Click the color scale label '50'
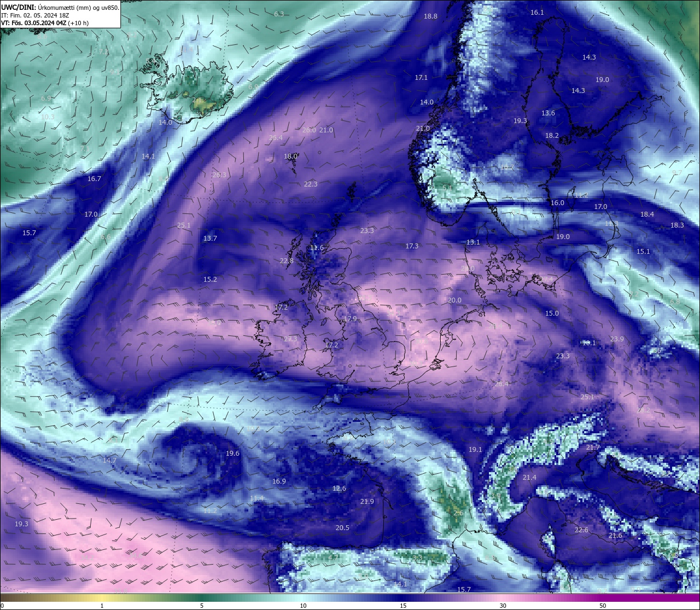The image size is (700, 610). point(602,606)
